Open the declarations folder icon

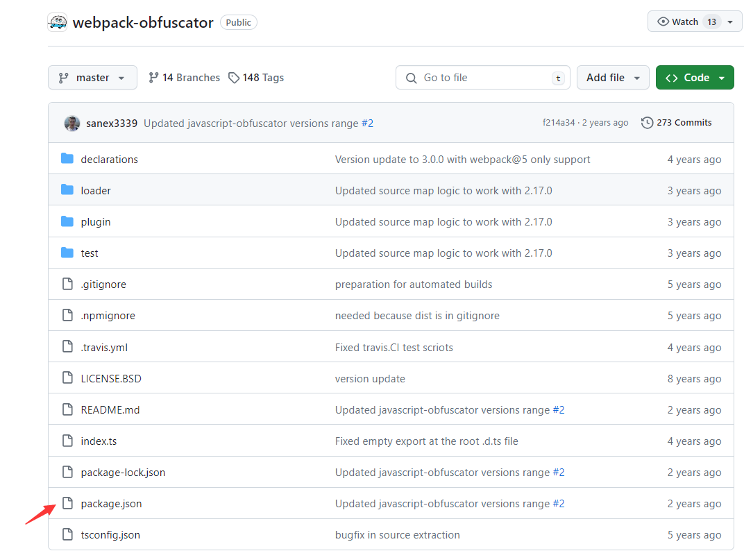67,158
